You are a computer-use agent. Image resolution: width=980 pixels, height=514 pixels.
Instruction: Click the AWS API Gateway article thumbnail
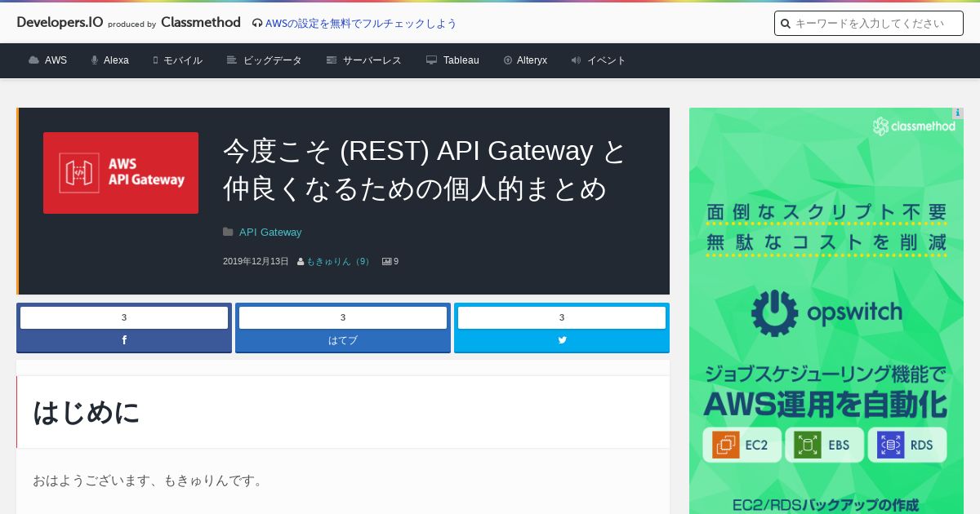(121, 173)
